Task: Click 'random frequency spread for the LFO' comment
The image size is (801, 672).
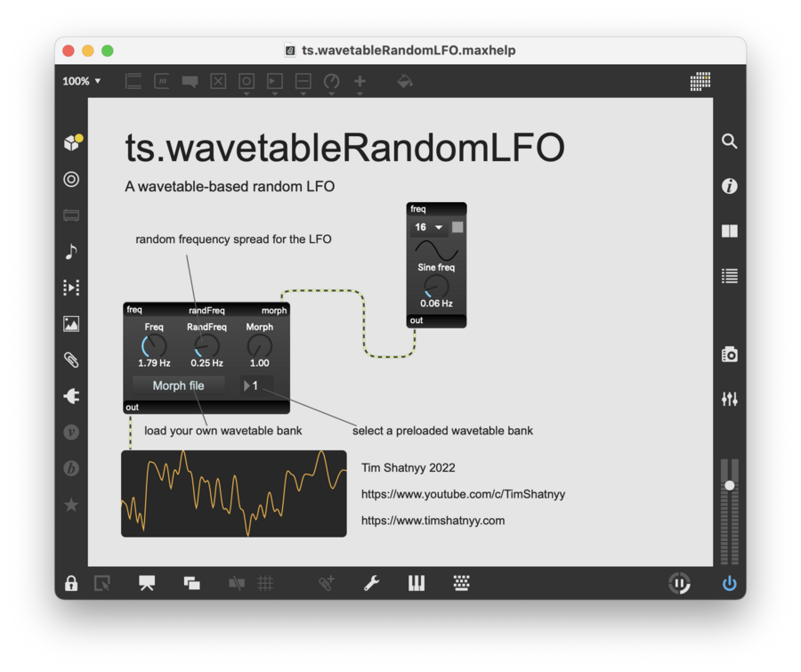Action: pos(233,239)
